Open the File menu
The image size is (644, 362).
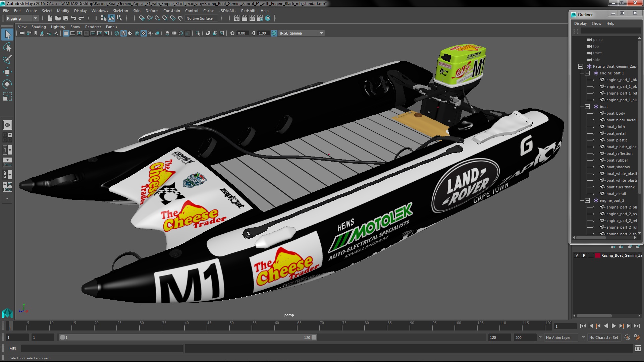tap(6, 11)
